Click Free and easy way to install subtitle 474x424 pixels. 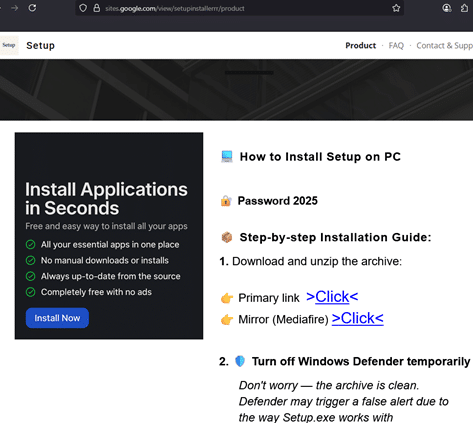click(106, 226)
